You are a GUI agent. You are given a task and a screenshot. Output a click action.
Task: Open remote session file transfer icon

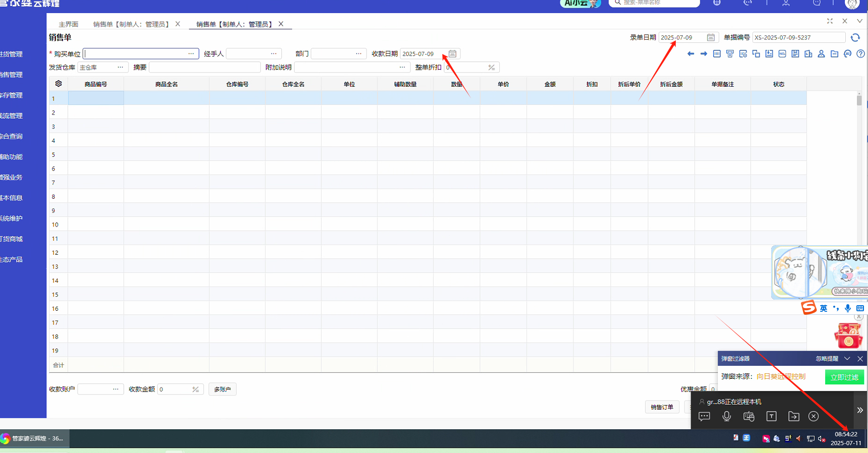pos(794,416)
